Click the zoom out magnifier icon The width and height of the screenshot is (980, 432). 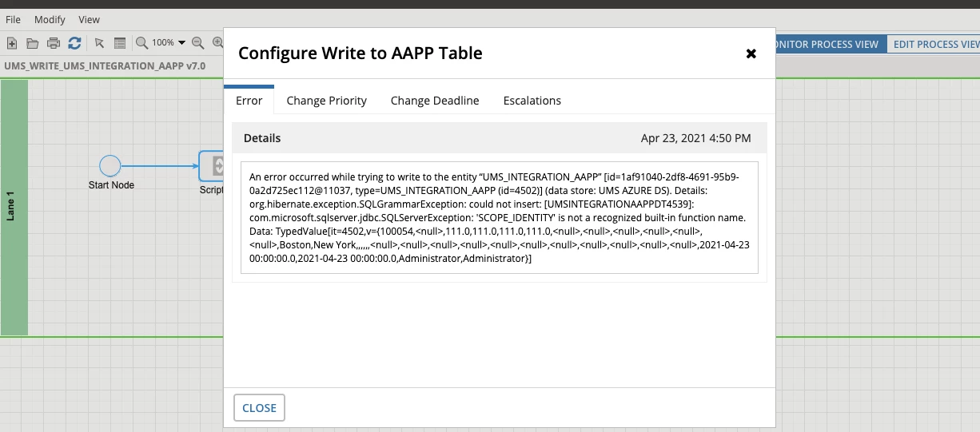197,43
